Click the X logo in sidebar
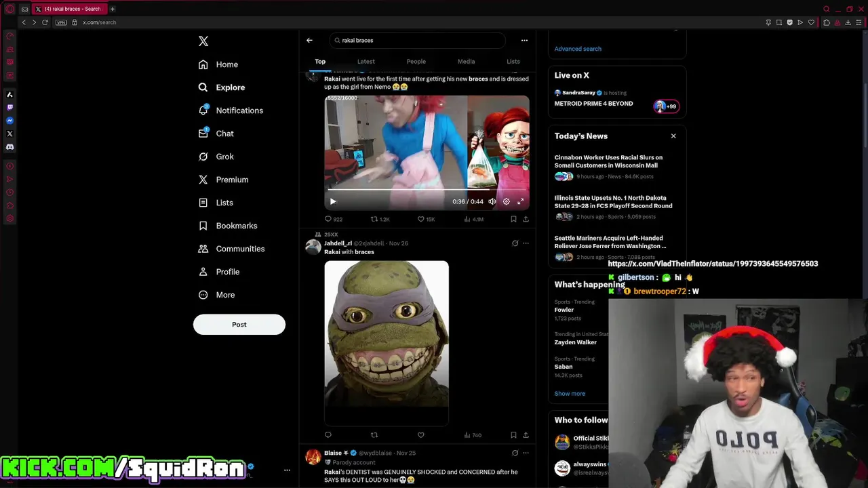 [x=203, y=41]
